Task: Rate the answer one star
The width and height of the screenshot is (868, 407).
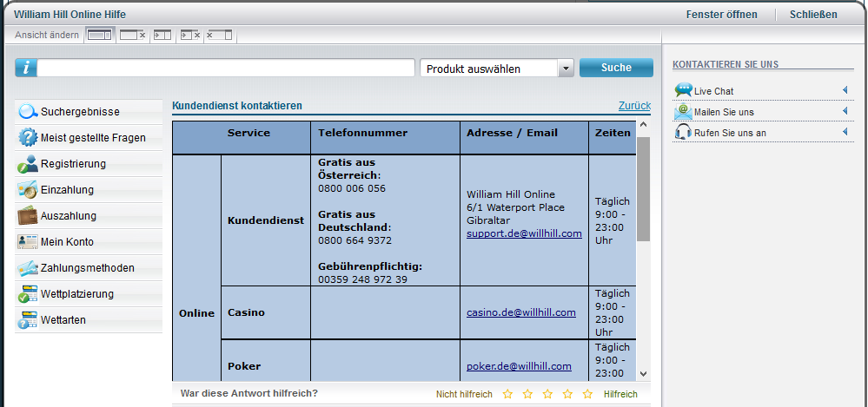Action: [507, 394]
